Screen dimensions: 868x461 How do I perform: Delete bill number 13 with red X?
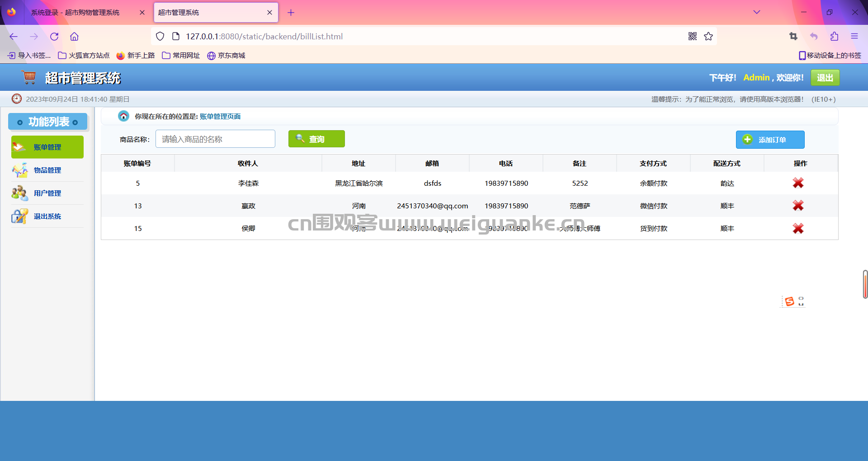[x=798, y=206]
